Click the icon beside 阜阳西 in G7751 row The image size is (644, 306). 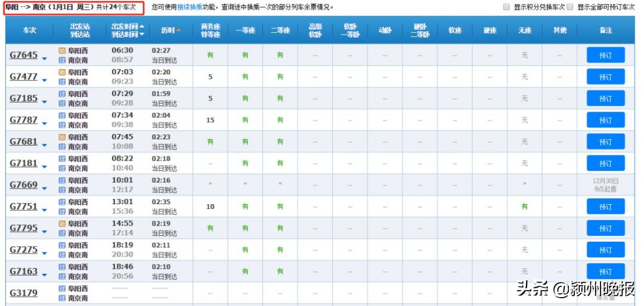[x=62, y=202]
